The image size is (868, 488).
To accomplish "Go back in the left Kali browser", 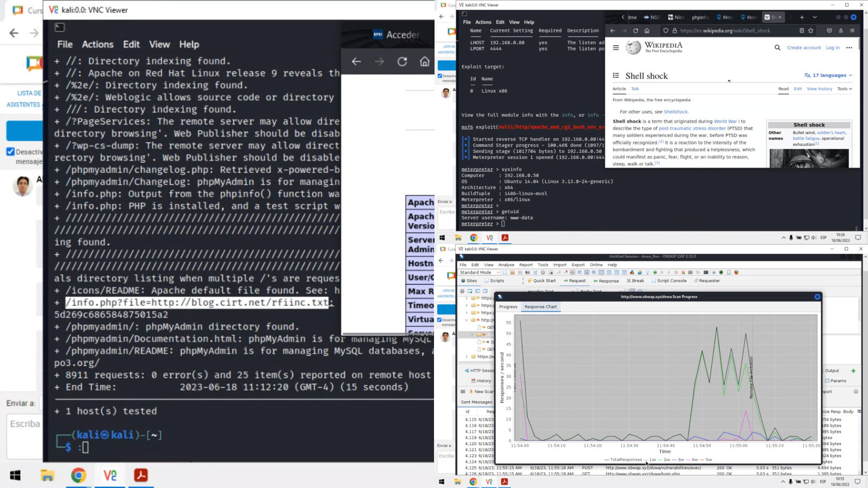I will point(356,61).
